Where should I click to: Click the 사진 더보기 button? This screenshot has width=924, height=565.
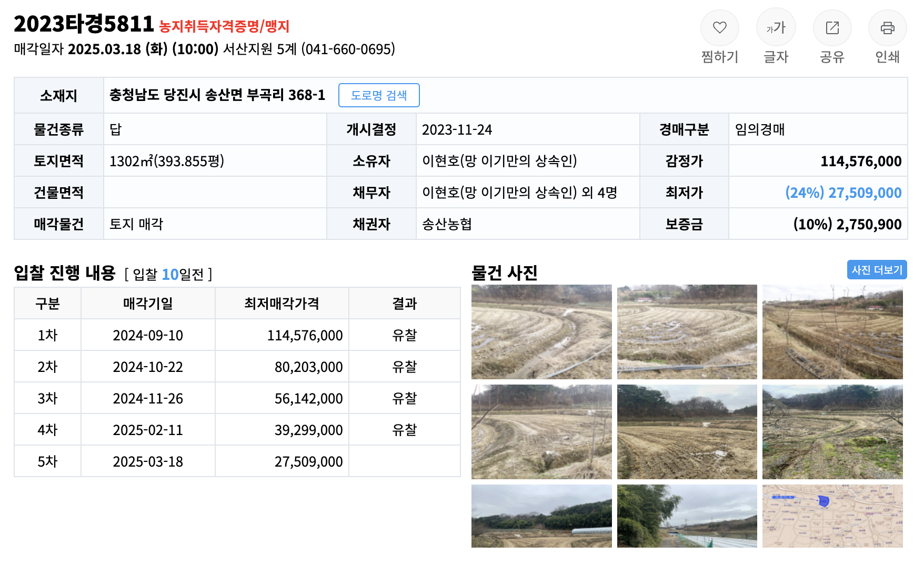coord(877,270)
